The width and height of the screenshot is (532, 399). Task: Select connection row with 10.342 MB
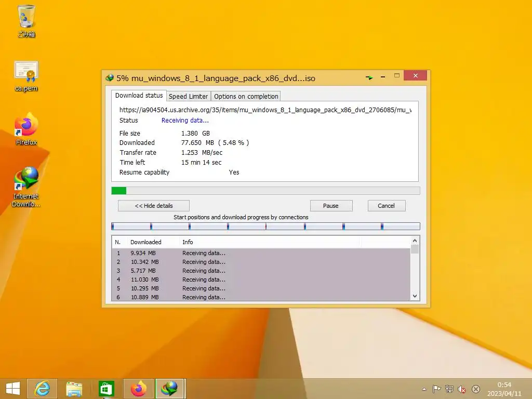coord(261,262)
